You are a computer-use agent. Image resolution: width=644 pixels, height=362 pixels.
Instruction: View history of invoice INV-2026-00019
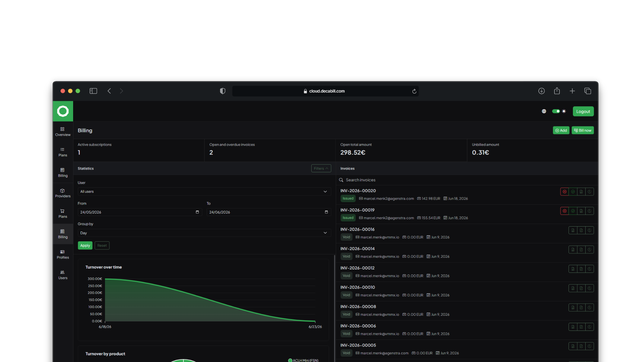590,211
